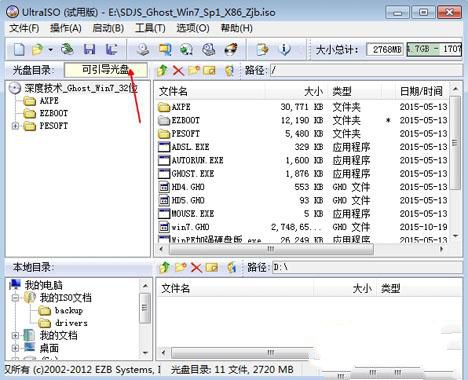
Task: Click the blue info properties icon
Action: click(284, 49)
